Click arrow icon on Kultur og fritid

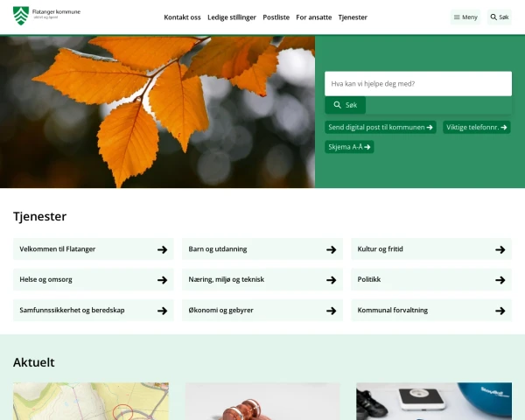[500, 249]
